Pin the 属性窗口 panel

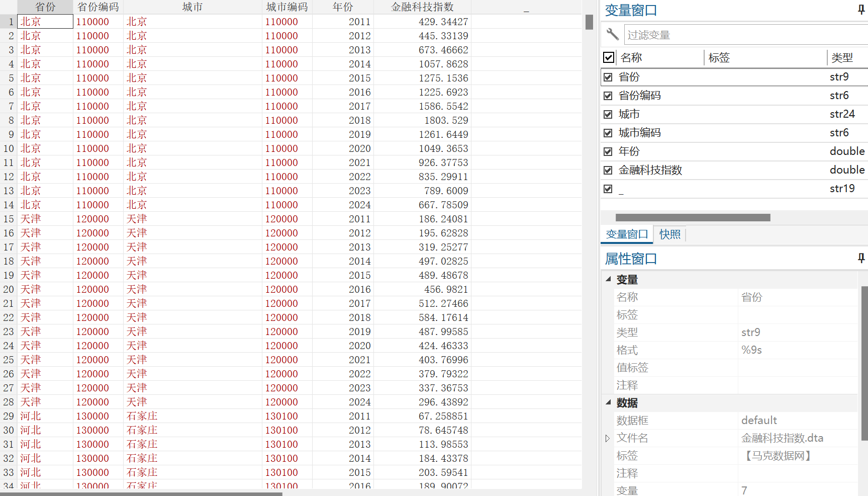click(861, 258)
